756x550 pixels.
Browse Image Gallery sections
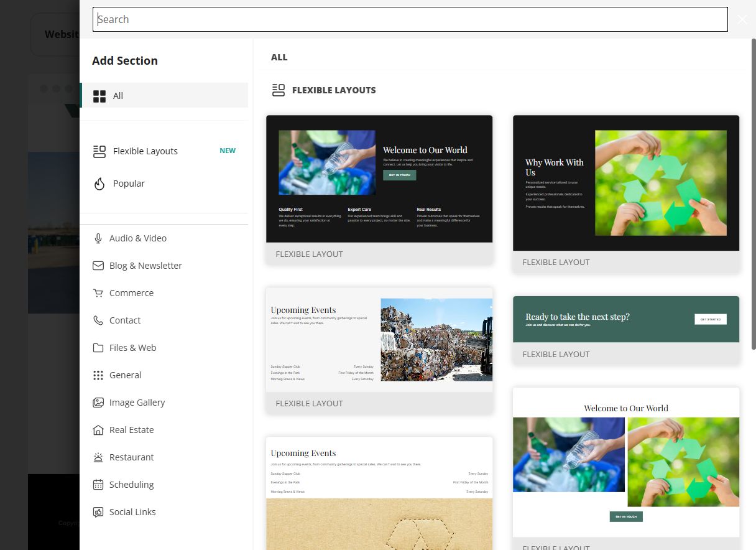click(x=137, y=403)
